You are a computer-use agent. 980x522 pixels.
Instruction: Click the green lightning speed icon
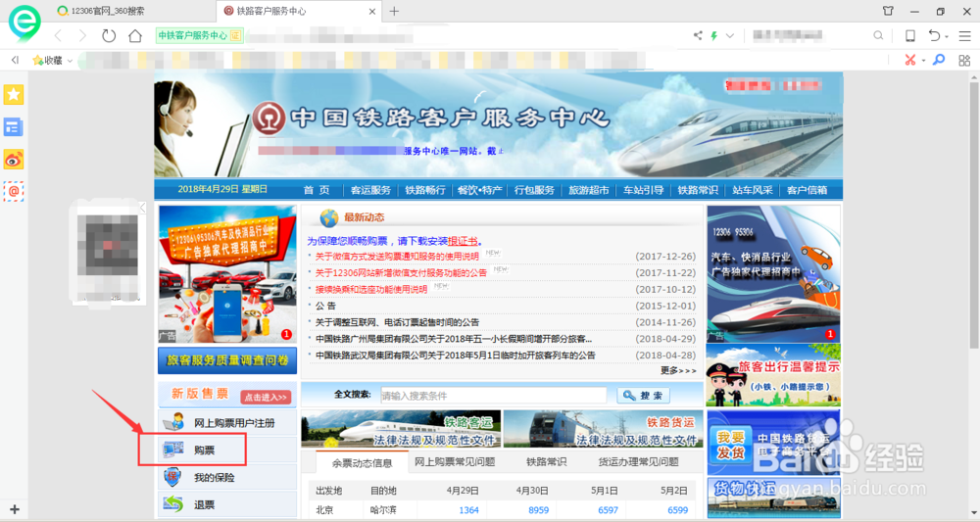pyautogui.click(x=713, y=35)
